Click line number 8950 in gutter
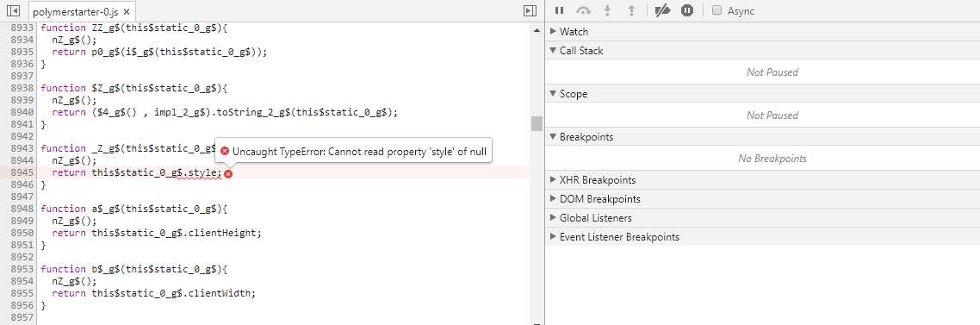The image size is (980, 325). (x=22, y=233)
